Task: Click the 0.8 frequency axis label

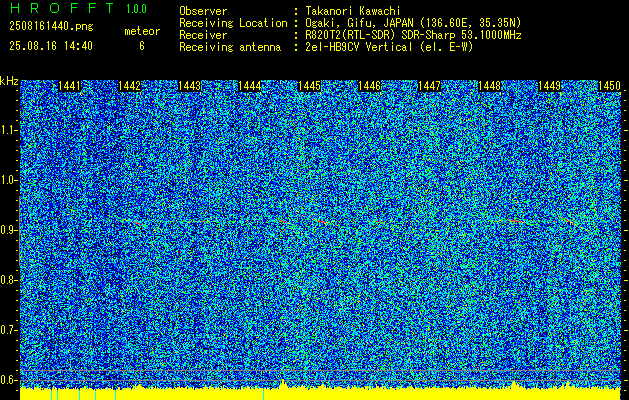Action: (x=7, y=280)
